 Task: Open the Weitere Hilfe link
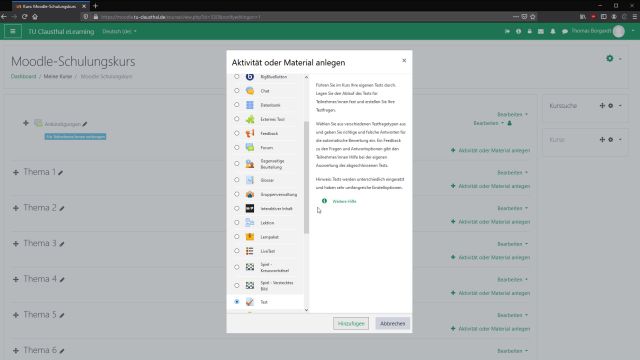344,201
